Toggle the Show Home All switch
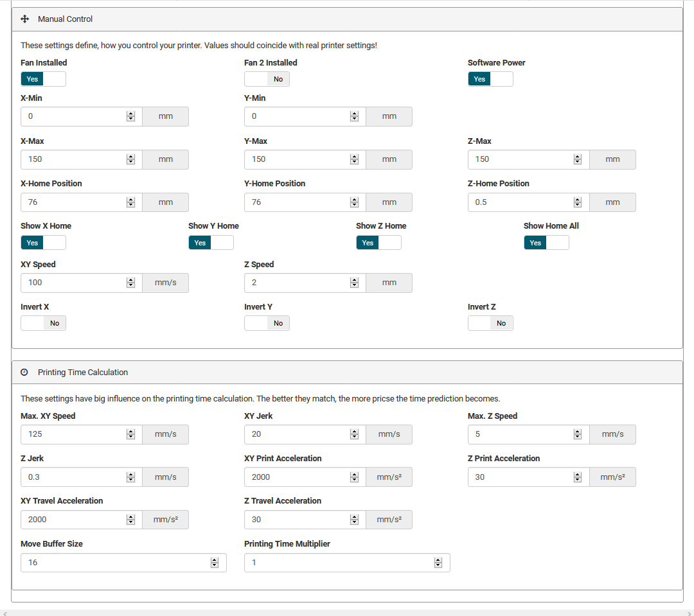This screenshot has height=616, width=694. (x=547, y=243)
